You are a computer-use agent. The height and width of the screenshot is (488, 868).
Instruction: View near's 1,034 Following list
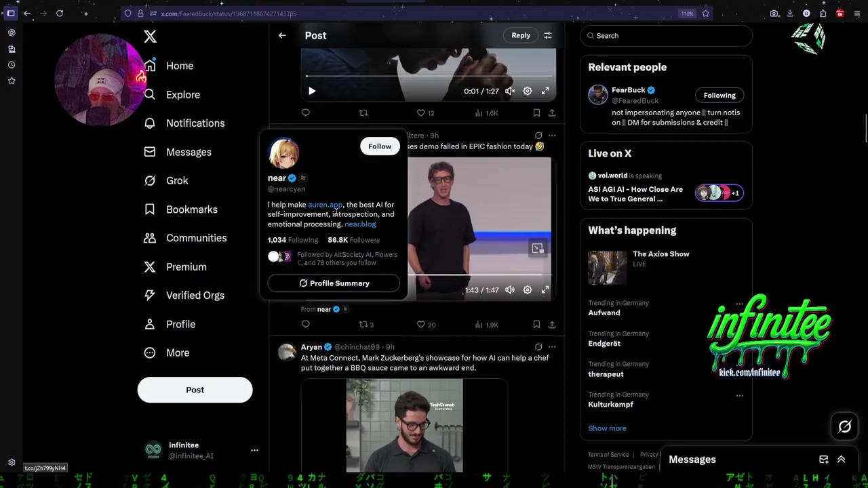(293, 240)
